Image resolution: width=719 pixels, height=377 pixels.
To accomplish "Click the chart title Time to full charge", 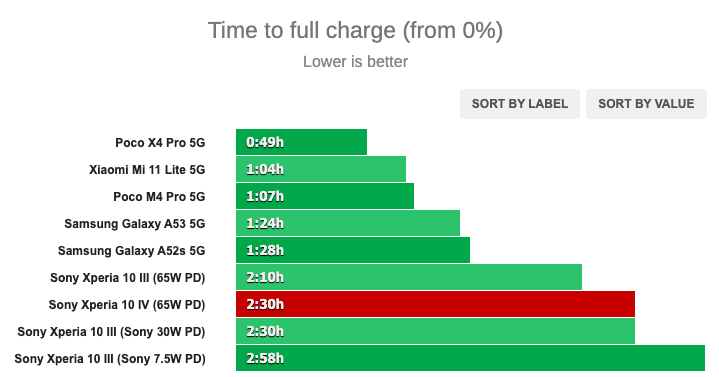I will (355, 31).
